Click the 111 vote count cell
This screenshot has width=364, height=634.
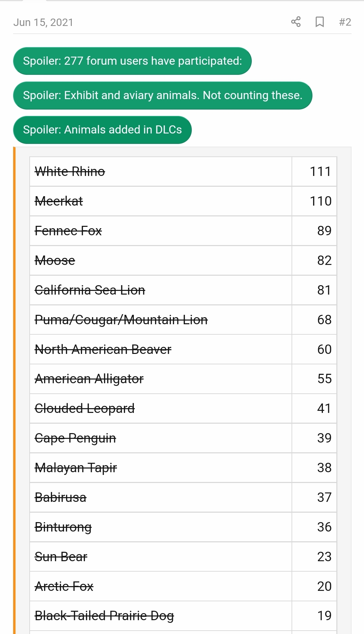click(x=314, y=172)
